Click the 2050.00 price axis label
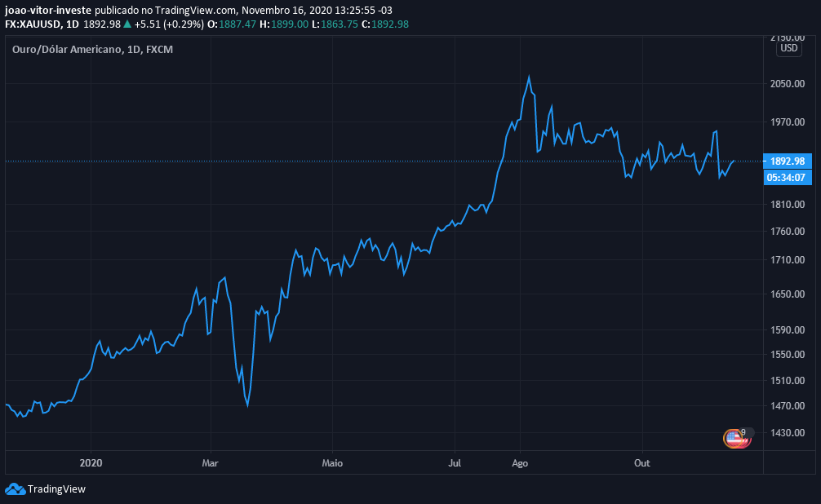This screenshot has height=504, width=821. coord(788,84)
